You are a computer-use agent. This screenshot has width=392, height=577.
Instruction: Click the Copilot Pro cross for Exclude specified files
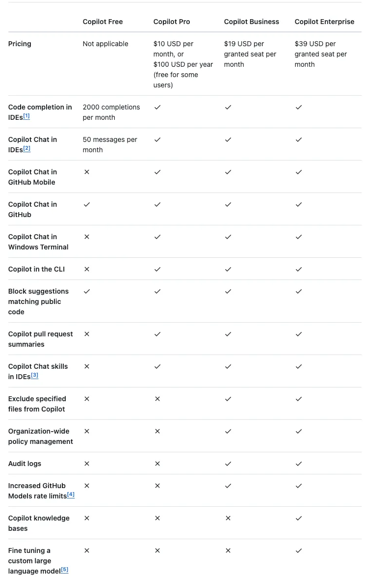pos(157,399)
